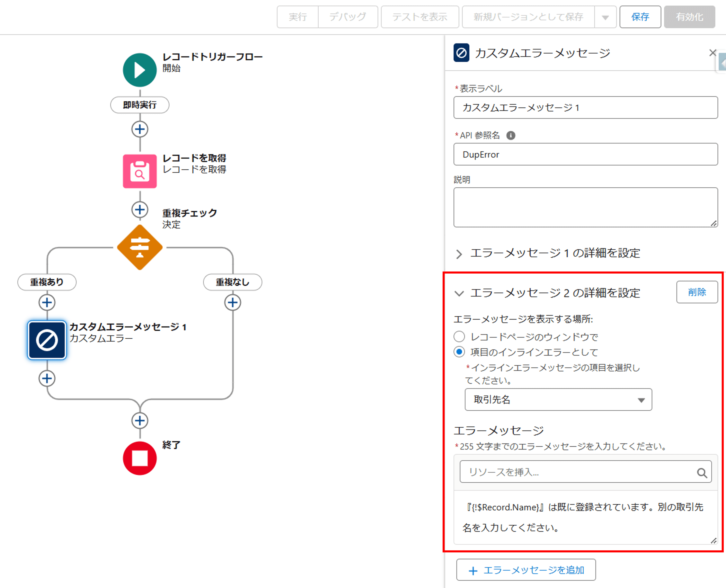Click the 重複チェック decision label
The height and width of the screenshot is (588, 726).
coord(189,213)
